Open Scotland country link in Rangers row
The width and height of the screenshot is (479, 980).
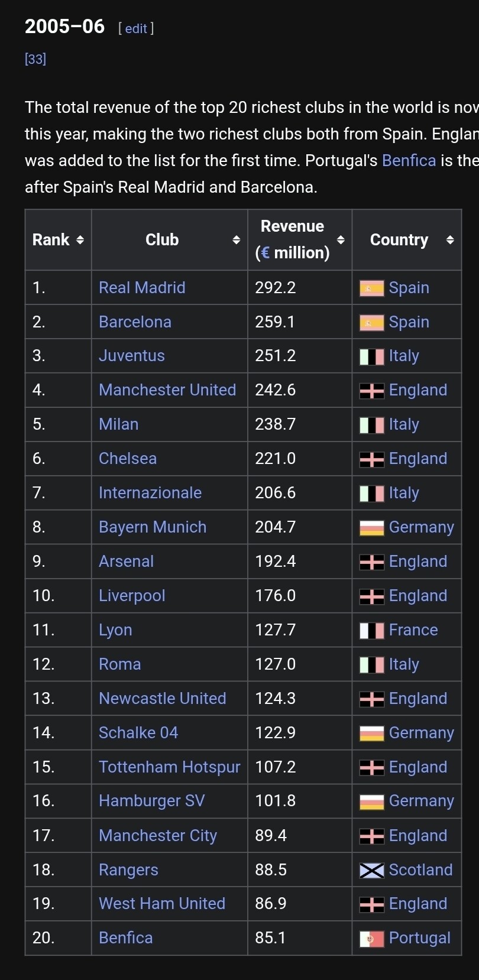point(420,870)
